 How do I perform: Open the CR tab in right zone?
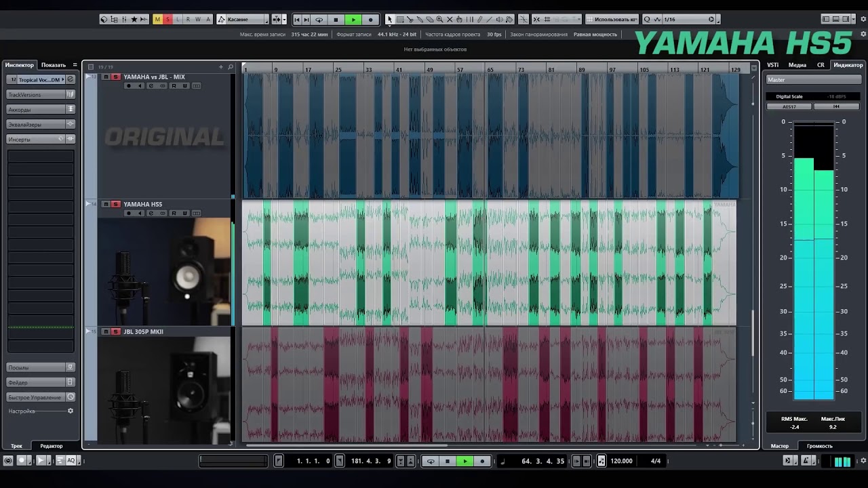coord(821,65)
